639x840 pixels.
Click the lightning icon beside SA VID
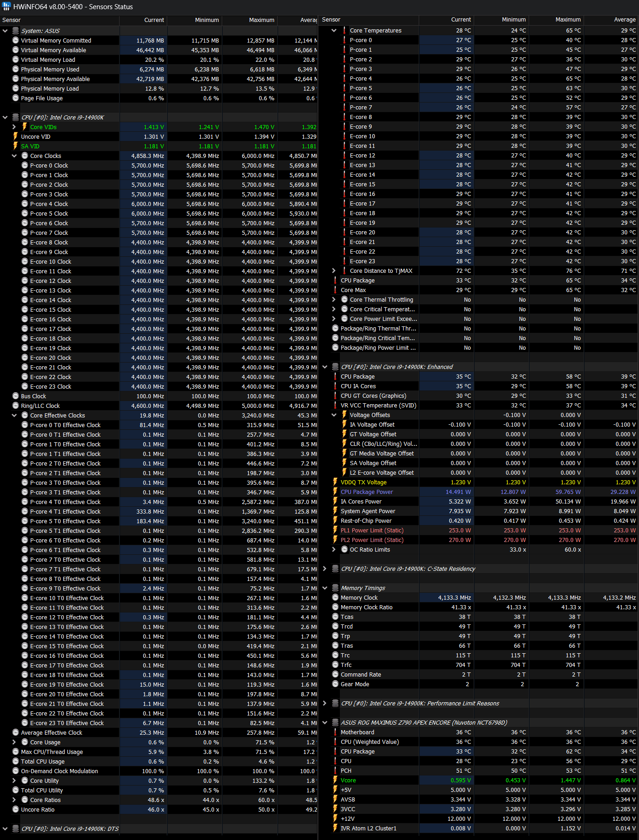16,146
